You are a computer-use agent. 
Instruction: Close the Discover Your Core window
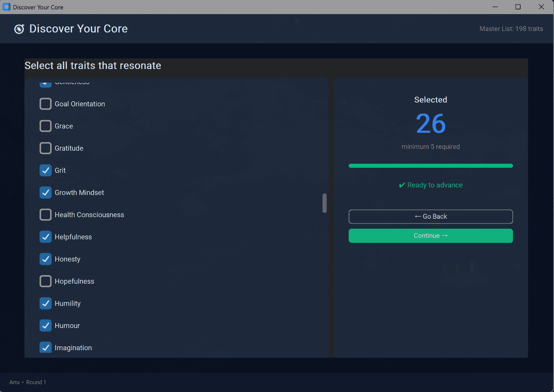pyautogui.click(x=541, y=7)
